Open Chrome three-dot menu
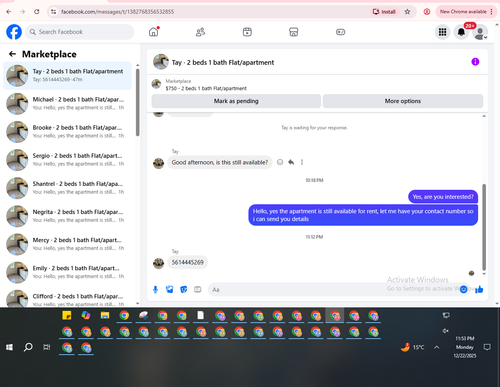This screenshot has width=500, height=387. 491,12
